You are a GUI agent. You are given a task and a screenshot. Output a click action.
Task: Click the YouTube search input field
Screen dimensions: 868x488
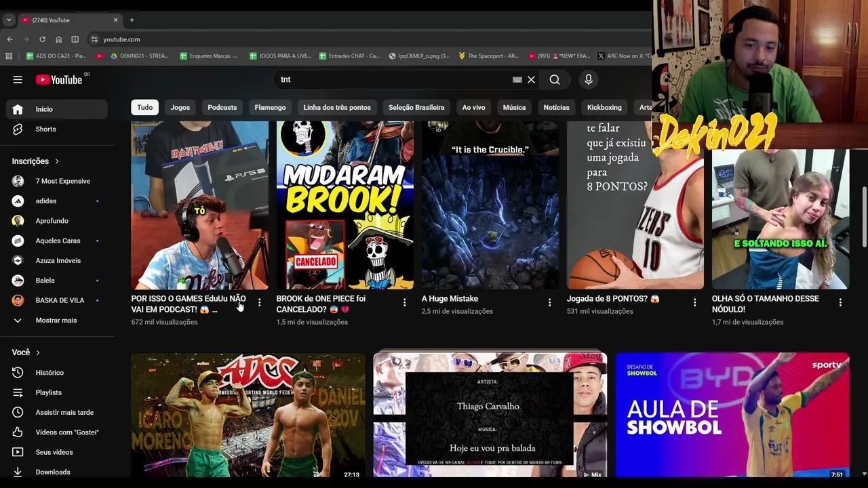[x=393, y=80]
